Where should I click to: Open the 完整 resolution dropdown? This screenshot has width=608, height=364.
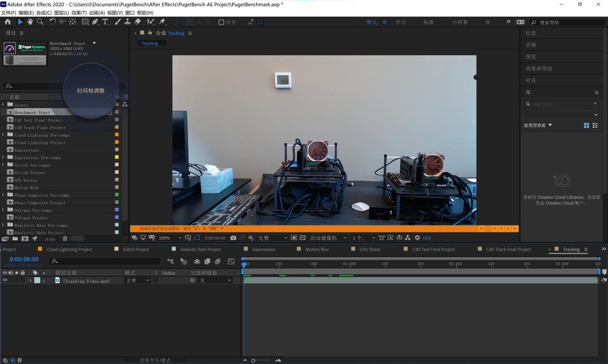coord(273,238)
